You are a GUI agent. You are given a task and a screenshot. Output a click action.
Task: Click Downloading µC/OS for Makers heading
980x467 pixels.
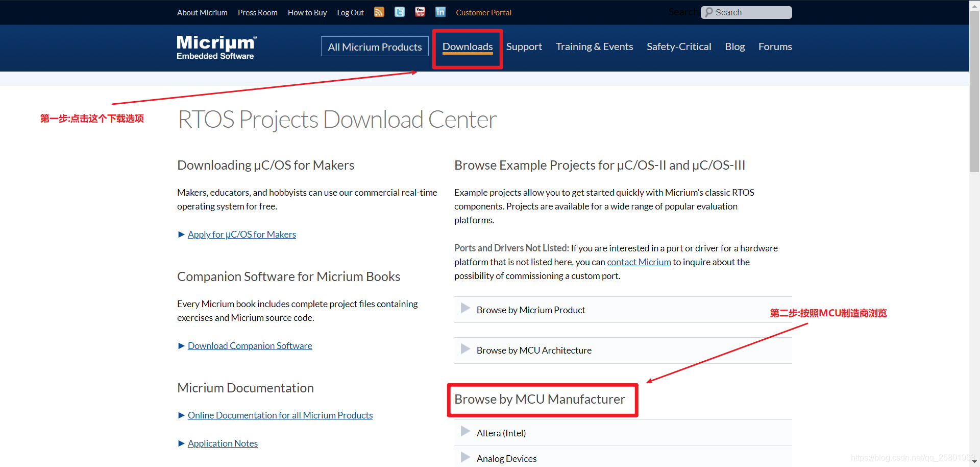(265, 165)
